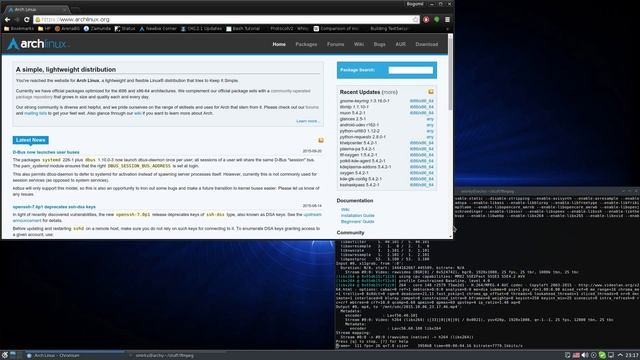Open the Latest News RSS feed icon
This screenshot has height=360, width=640.
click(321, 140)
